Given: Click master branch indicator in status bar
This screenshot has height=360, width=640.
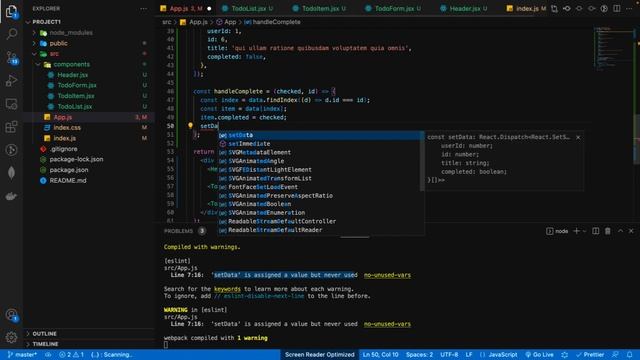Looking at the screenshot, I should coord(22,355).
